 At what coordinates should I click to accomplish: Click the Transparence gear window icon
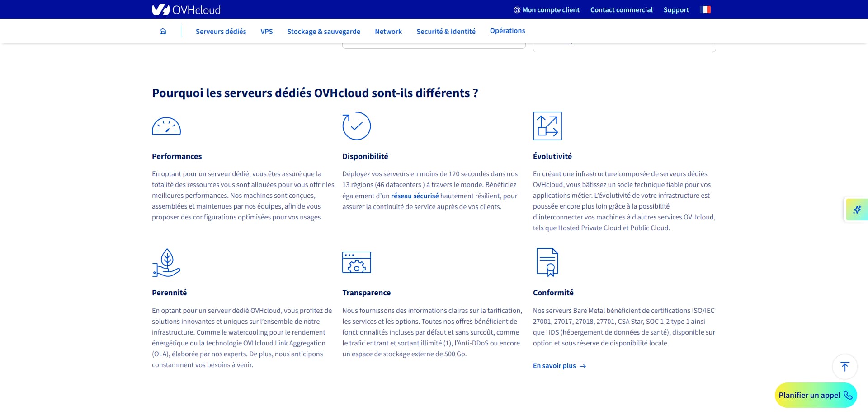click(357, 262)
